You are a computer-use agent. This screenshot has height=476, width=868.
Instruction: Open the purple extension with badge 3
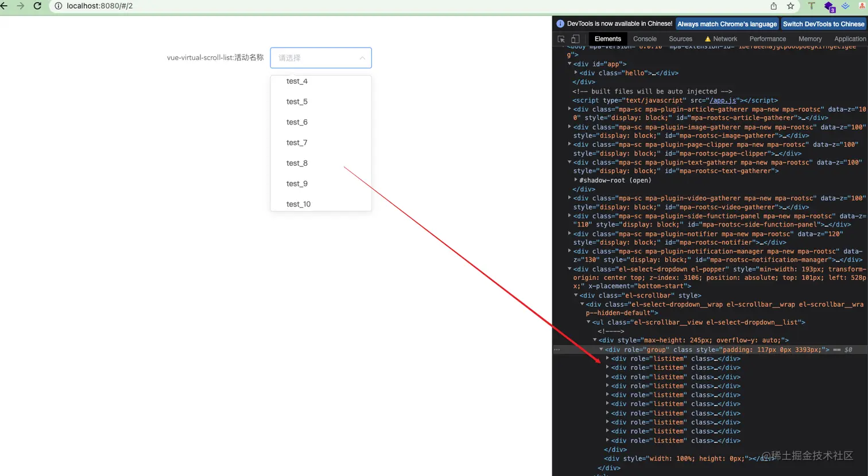tap(829, 6)
